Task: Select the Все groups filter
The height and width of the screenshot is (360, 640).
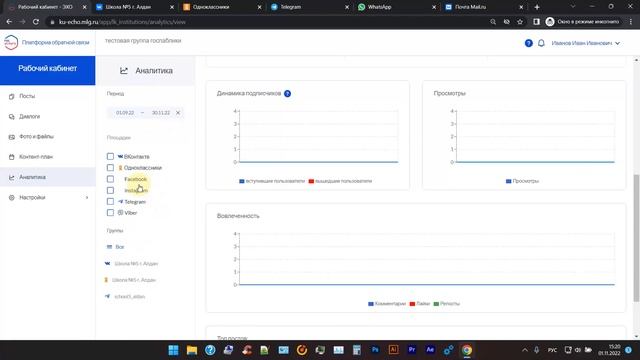Action: click(116, 247)
